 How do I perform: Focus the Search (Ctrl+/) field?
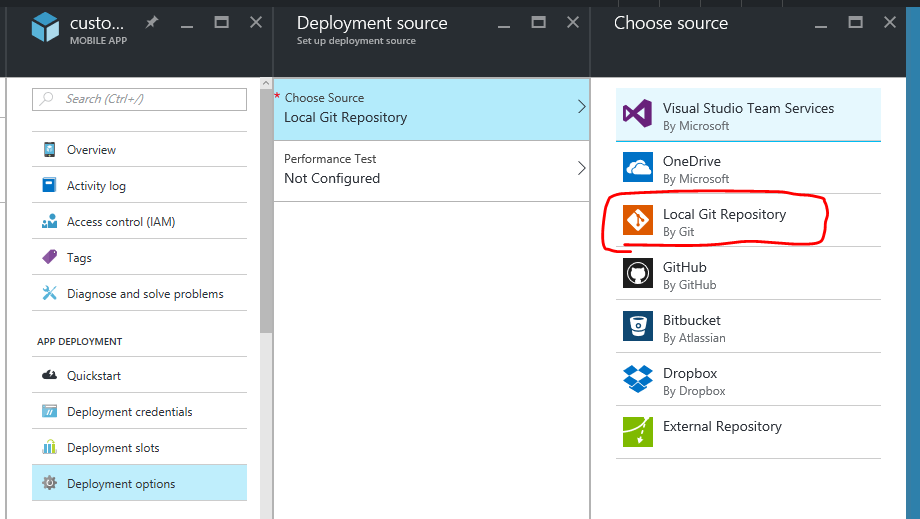(x=139, y=99)
